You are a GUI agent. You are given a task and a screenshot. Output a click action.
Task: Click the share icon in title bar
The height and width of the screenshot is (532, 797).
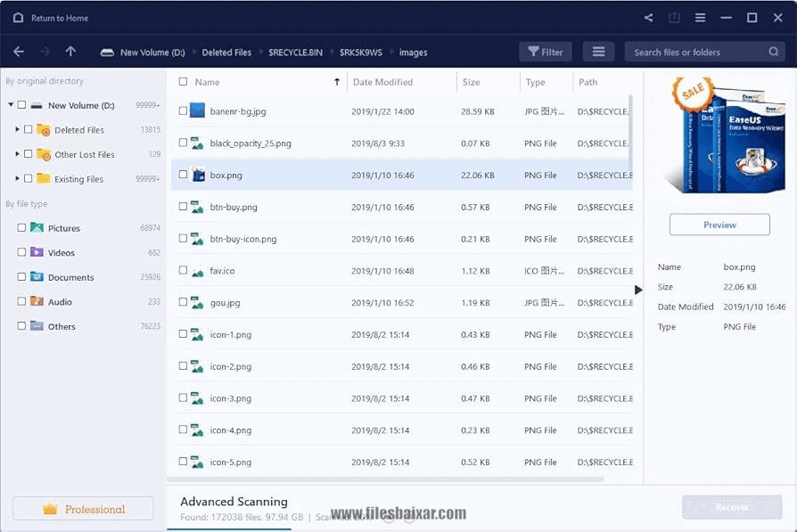pyautogui.click(x=649, y=18)
